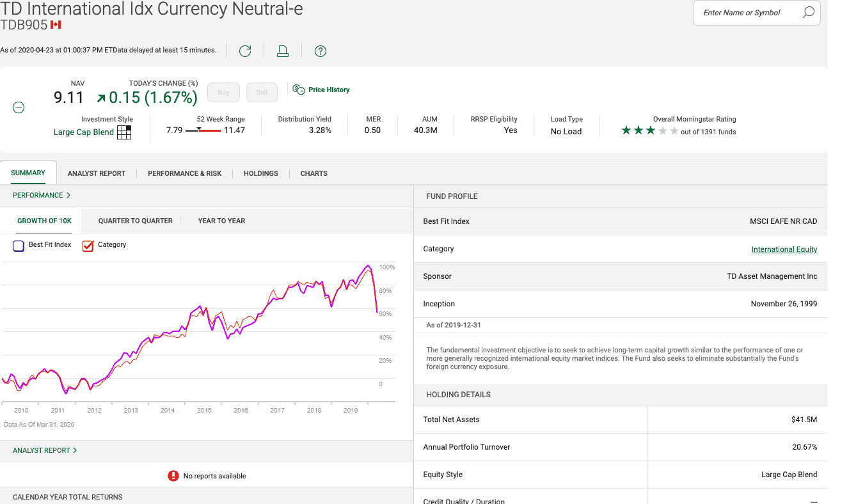Open the help question mark icon
Screen dimensions: 849x504
pyautogui.click(x=321, y=51)
